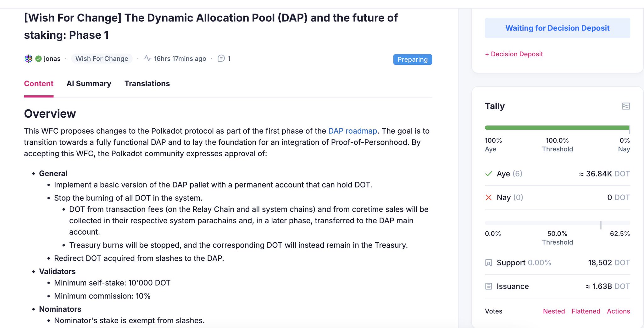The image size is (644, 328).
Task: Show Flattened votes list
Action: 586,311
